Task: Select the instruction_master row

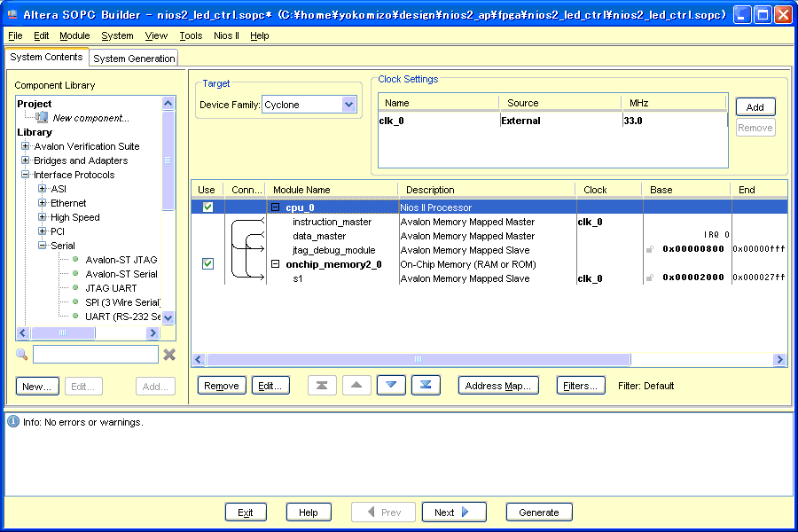Action: click(x=489, y=222)
